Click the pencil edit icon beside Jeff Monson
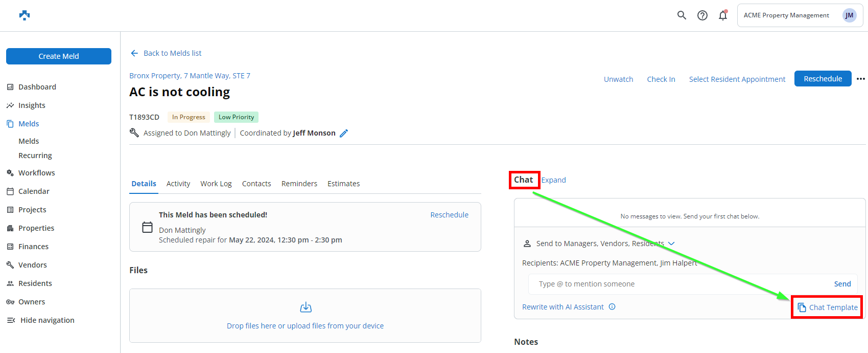868x353 pixels. pos(344,133)
